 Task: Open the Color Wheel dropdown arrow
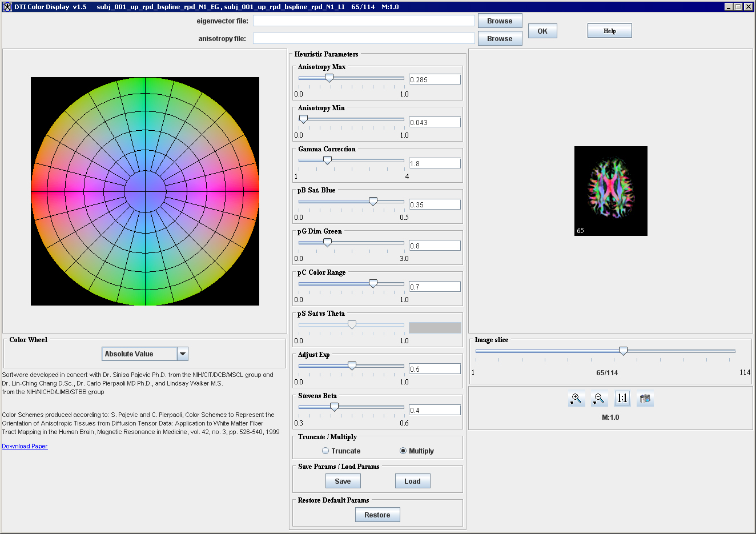183,354
